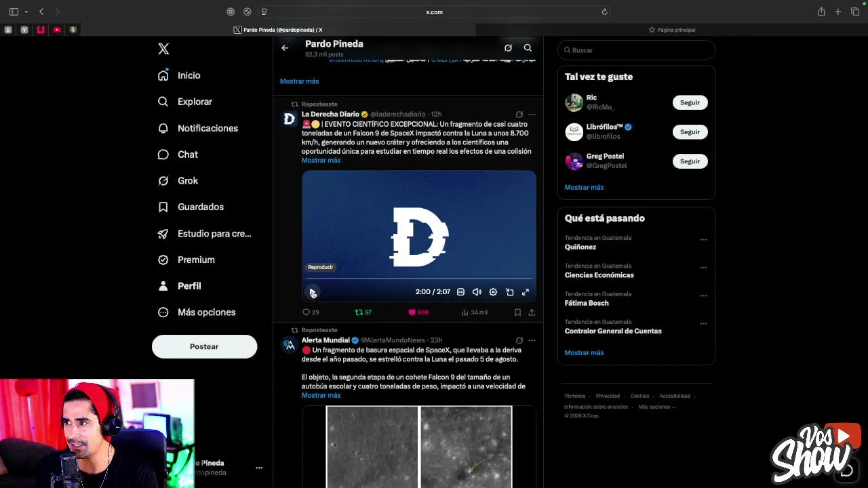Share the La Derecha Diario post
This screenshot has width=868, height=488.
pos(532,312)
